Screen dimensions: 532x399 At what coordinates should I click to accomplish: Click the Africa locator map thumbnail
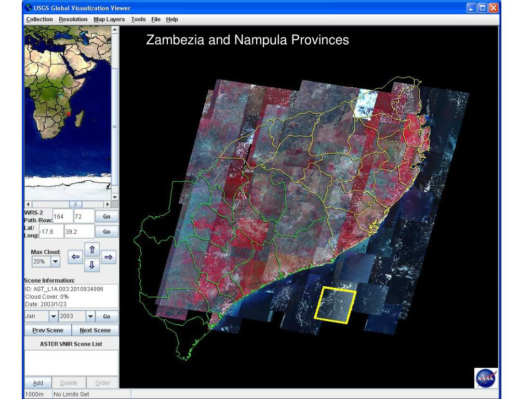point(68,113)
